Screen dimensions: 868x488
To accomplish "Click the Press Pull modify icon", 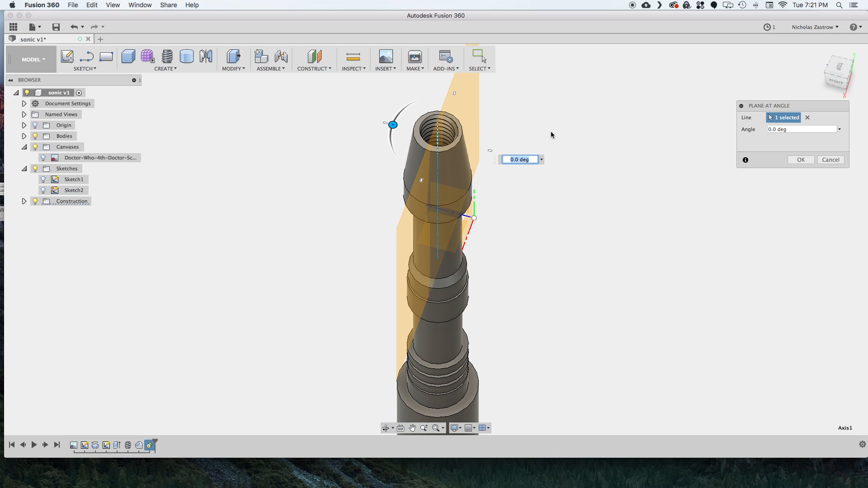I will click(233, 56).
